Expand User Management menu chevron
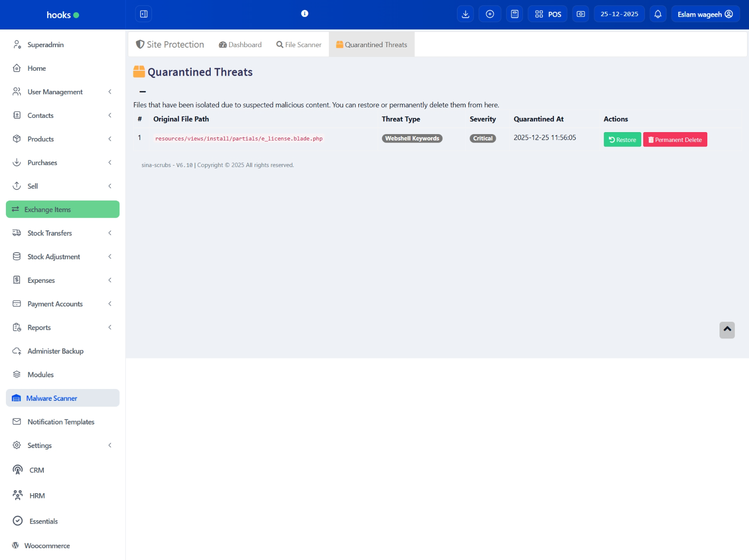 (110, 92)
